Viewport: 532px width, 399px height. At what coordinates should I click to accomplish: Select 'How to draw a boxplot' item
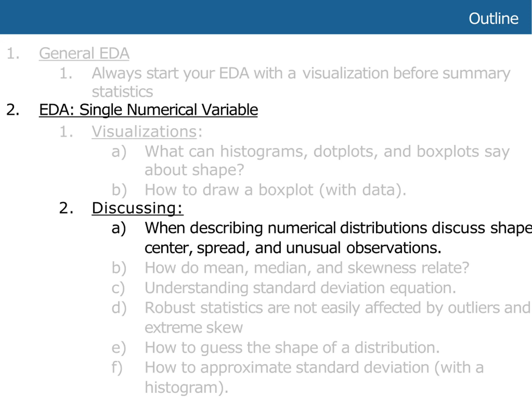point(275,190)
